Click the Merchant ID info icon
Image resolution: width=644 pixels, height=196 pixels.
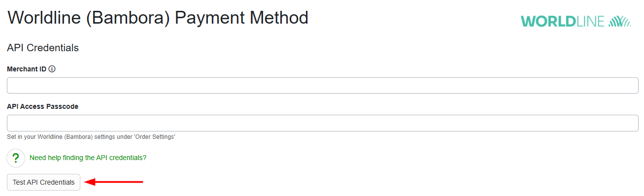point(52,69)
